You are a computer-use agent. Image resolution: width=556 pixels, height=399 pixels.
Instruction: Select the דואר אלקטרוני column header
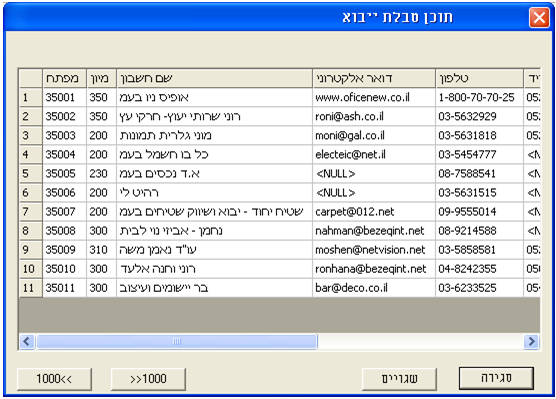[374, 78]
